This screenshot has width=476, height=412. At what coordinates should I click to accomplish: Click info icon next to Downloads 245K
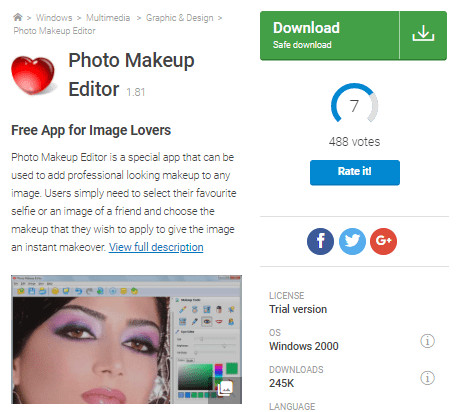pyautogui.click(x=427, y=378)
